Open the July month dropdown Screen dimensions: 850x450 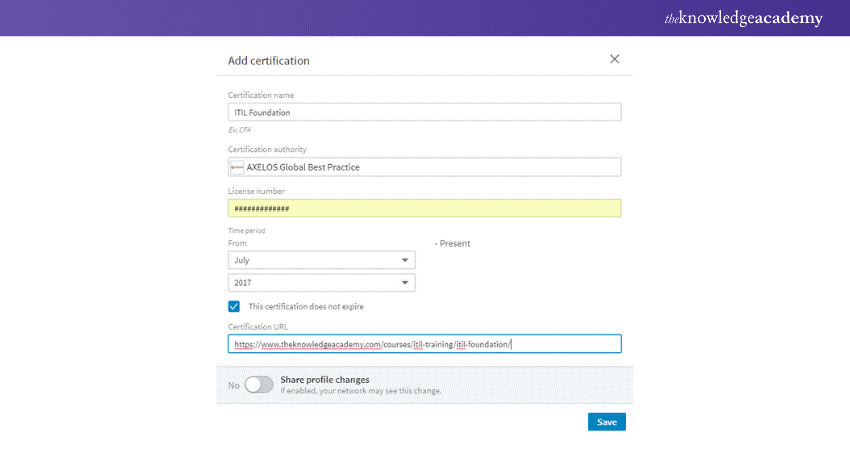320,259
